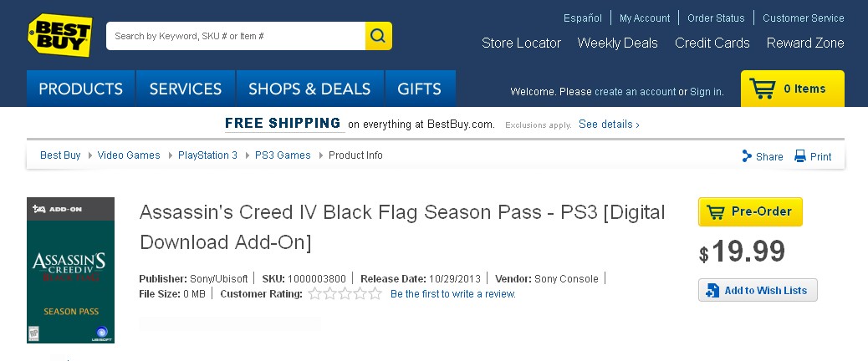Viewport: 868px width, 361px height.
Task: Click the Print icon
Action: [x=800, y=156]
